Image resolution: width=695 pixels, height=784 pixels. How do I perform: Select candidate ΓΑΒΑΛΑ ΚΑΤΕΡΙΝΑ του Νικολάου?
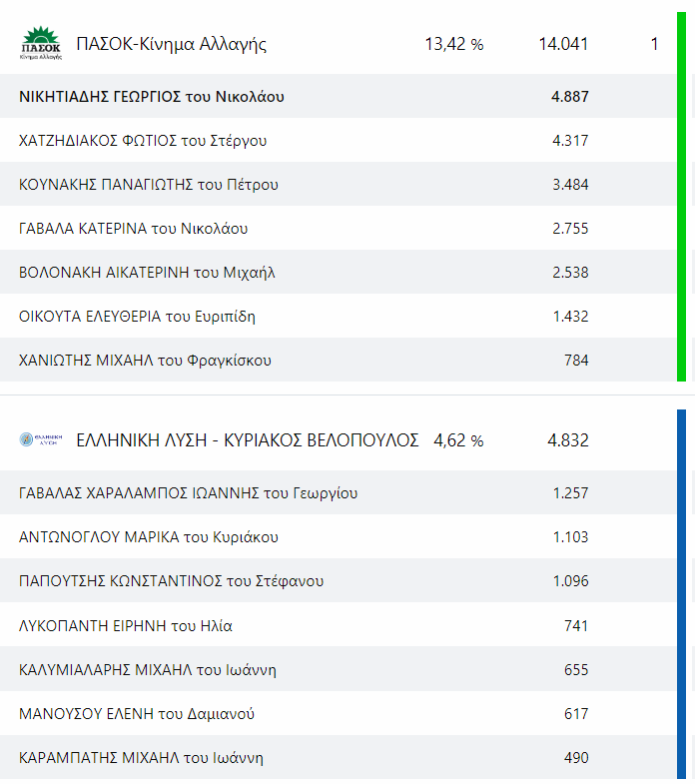(133, 229)
